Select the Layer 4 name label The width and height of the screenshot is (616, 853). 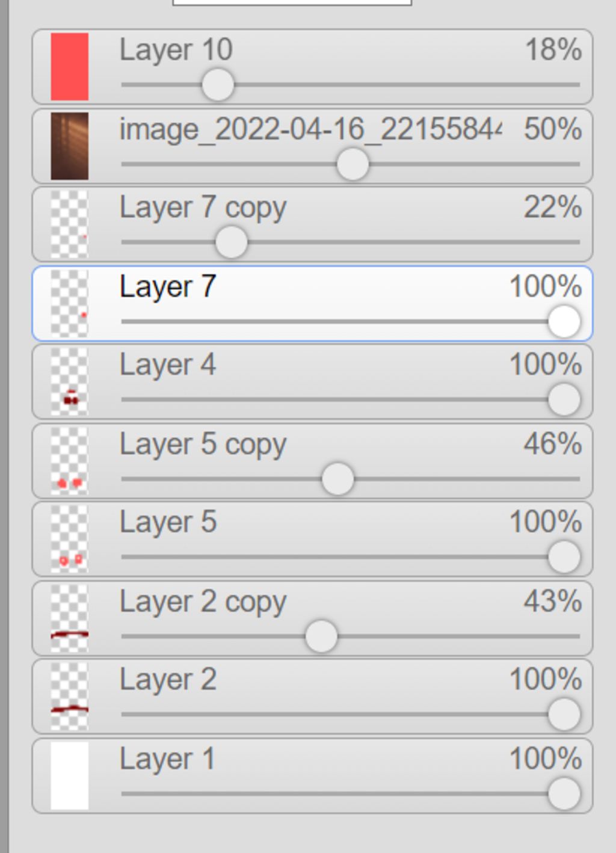tap(168, 365)
